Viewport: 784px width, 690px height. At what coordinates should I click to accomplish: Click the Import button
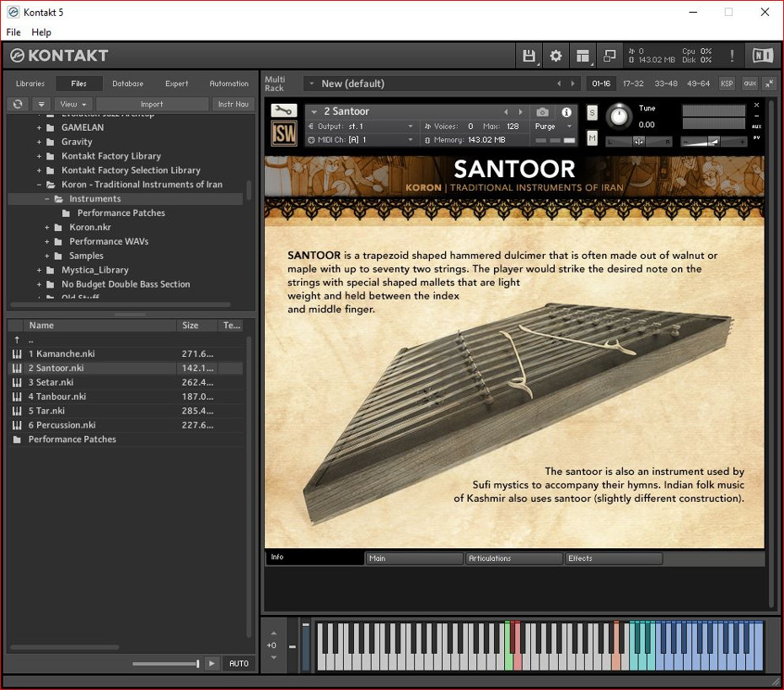tap(152, 104)
